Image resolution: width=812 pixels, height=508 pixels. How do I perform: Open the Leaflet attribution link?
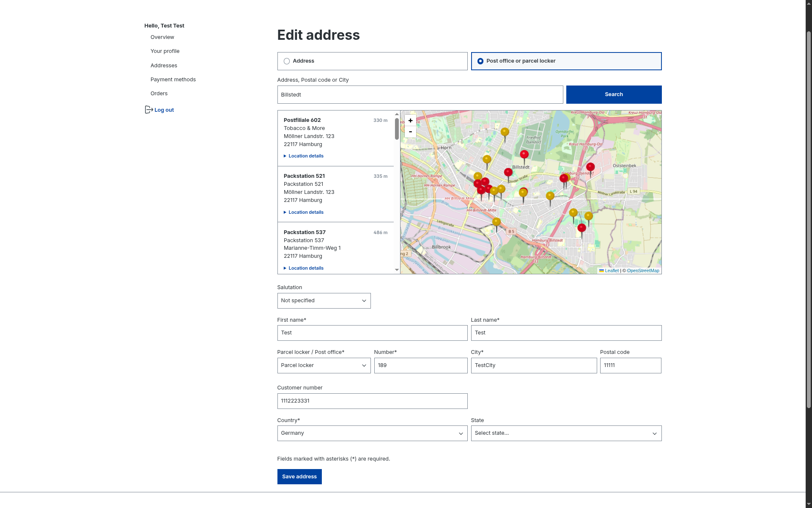click(x=612, y=271)
